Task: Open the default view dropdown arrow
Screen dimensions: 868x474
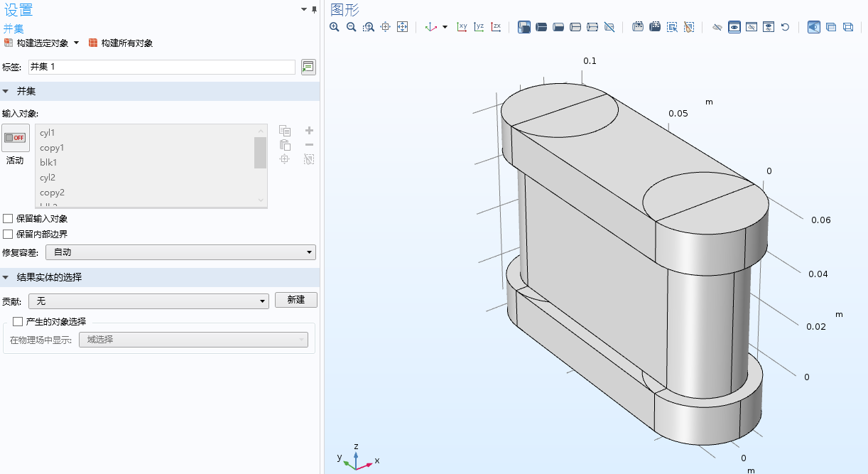Action: pos(445,27)
